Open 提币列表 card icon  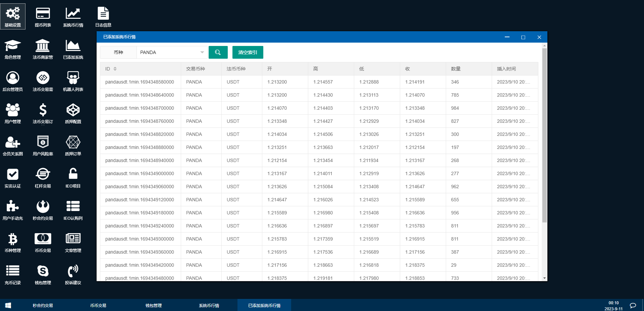43,14
